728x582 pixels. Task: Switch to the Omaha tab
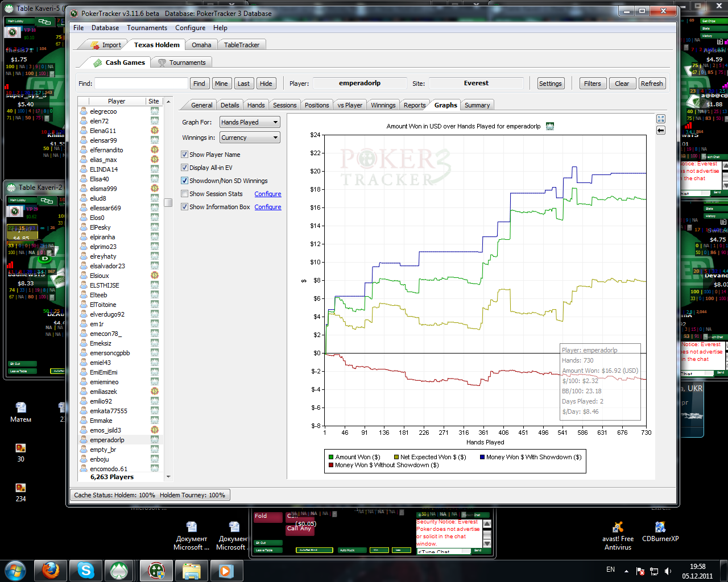pyautogui.click(x=201, y=45)
